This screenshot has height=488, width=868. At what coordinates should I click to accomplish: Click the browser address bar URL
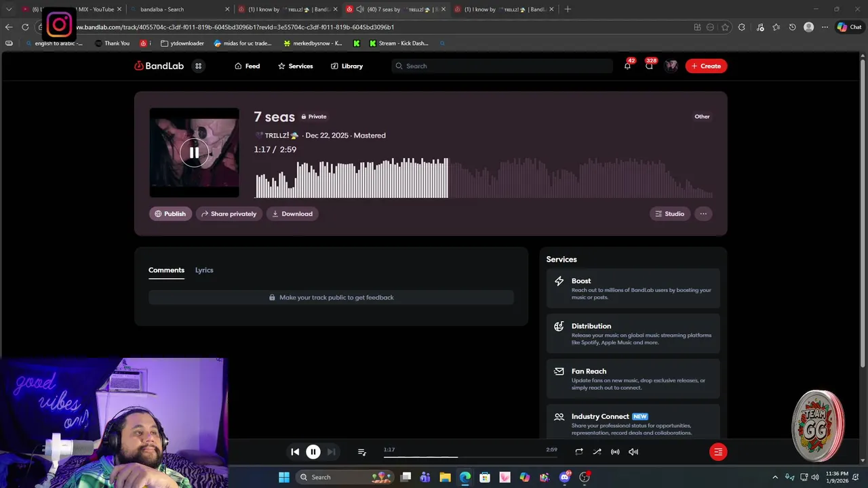pos(235,27)
